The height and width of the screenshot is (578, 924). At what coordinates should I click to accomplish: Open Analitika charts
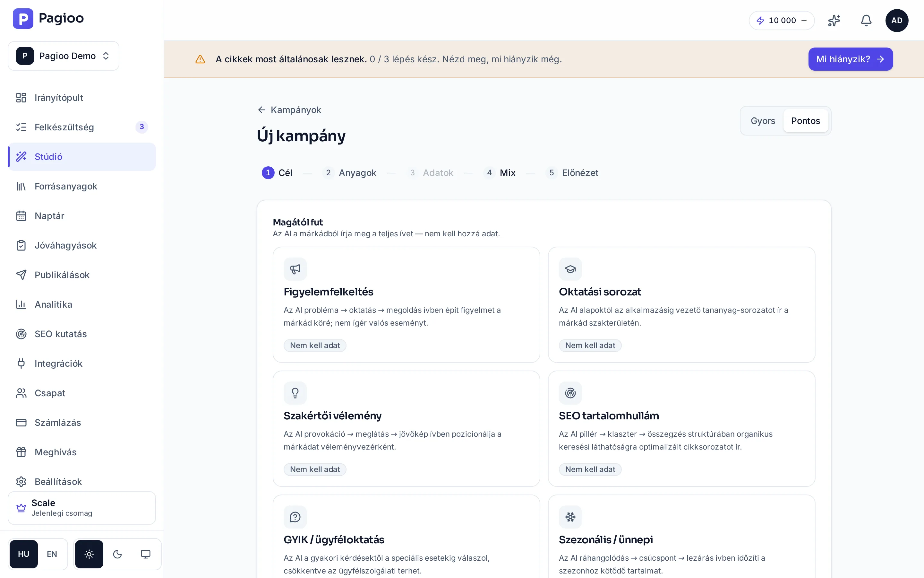[x=82, y=304]
